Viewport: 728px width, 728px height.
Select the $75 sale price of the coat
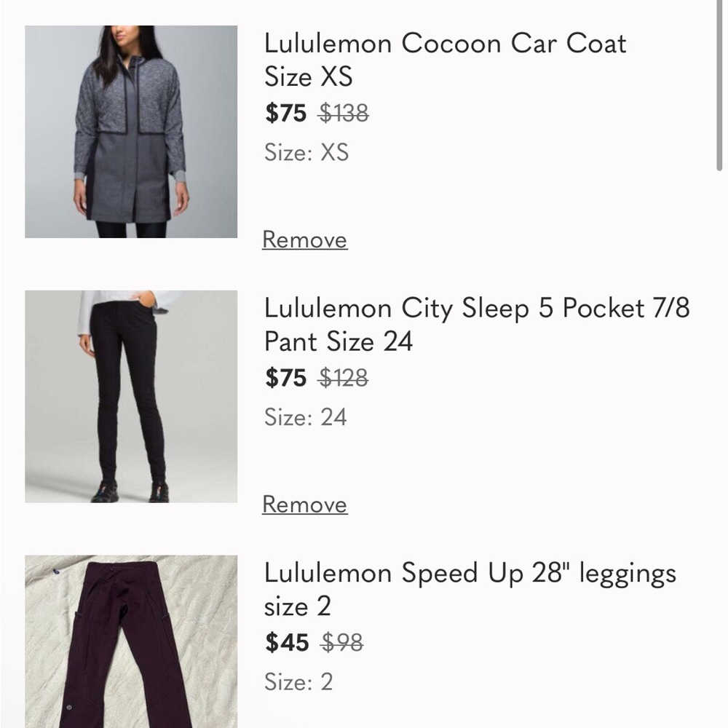285,114
